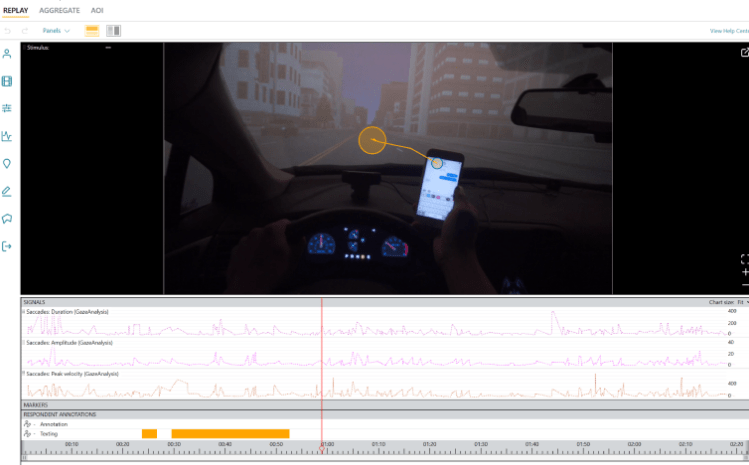Zoom in with the plus icon
Image resolution: width=749 pixels, height=465 pixels.
(743, 272)
